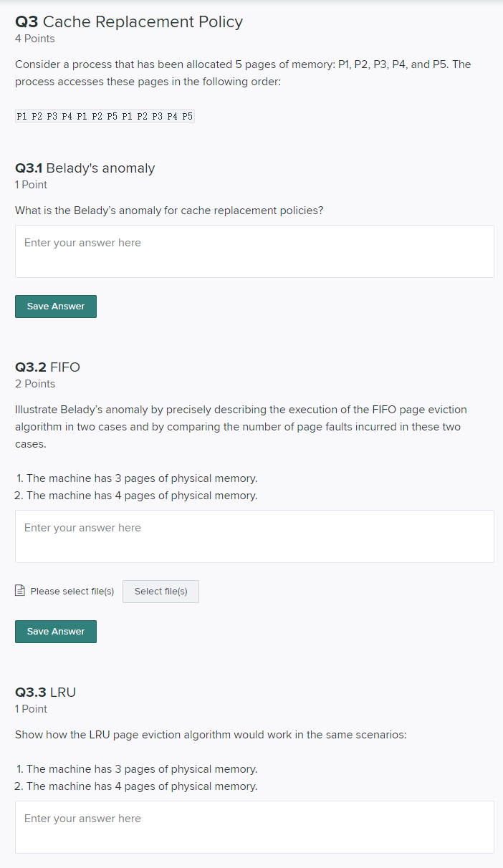Save the answer for Q3.1
503x868 pixels.
point(55,306)
